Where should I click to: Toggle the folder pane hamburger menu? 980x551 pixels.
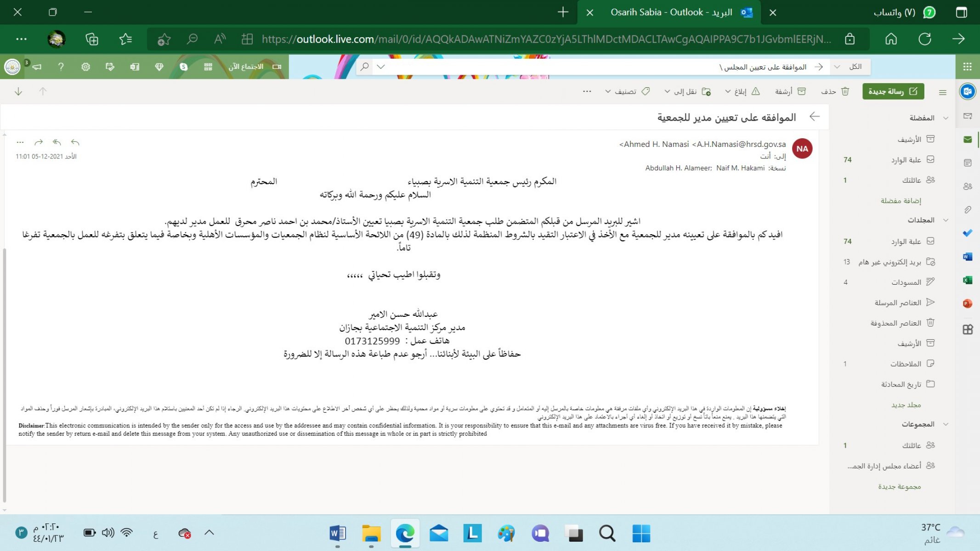click(x=943, y=92)
